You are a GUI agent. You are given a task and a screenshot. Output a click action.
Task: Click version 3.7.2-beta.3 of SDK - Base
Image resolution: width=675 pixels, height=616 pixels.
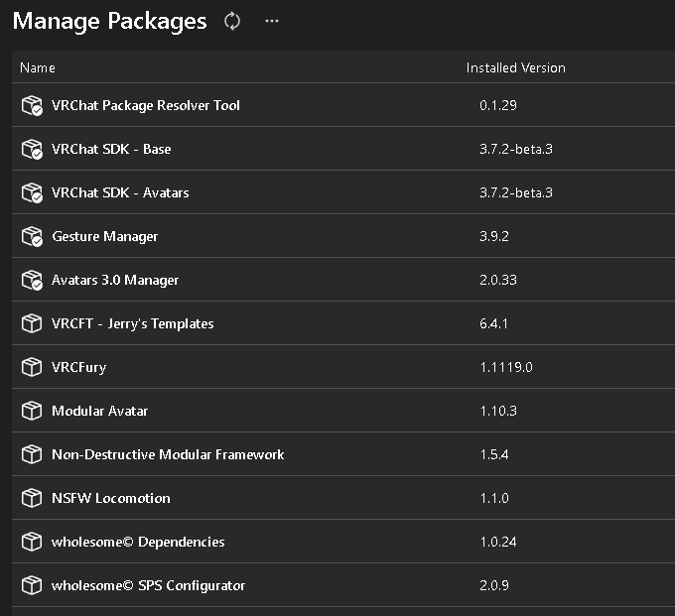[516, 149]
